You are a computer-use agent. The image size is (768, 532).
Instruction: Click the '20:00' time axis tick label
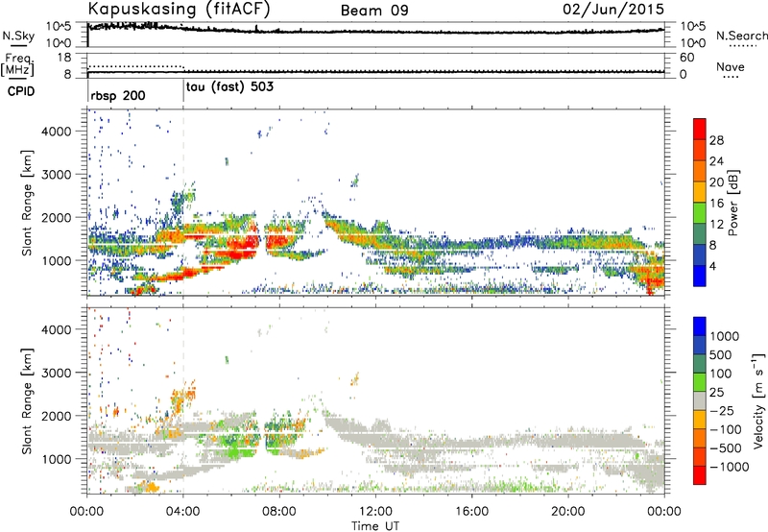[x=567, y=512]
